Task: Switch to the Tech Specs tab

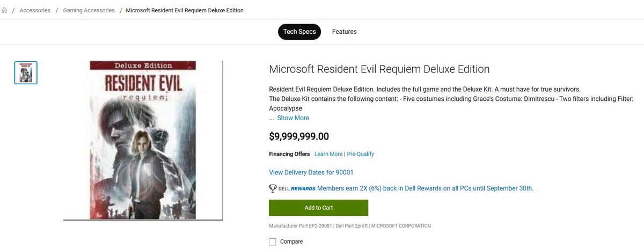Action: click(x=299, y=32)
